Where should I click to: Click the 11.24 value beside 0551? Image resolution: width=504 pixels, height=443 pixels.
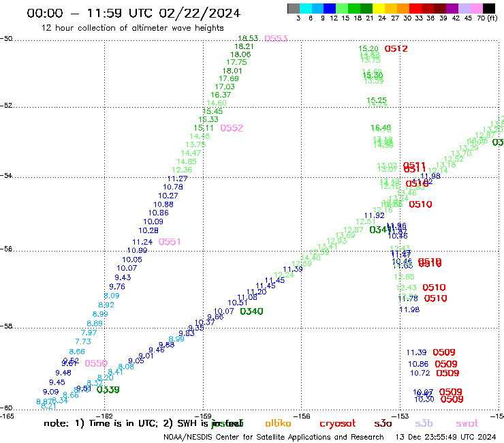[x=142, y=242]
